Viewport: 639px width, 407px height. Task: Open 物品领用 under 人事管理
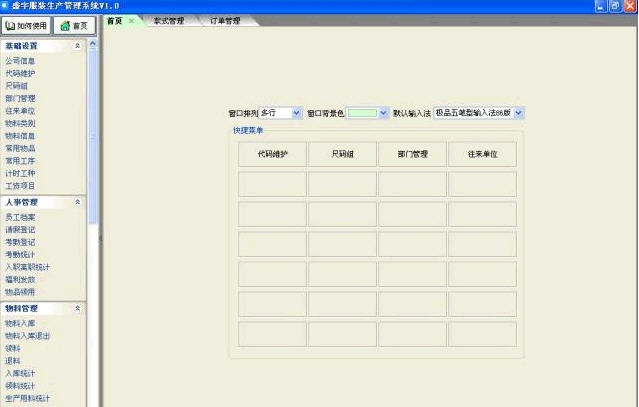20,292
